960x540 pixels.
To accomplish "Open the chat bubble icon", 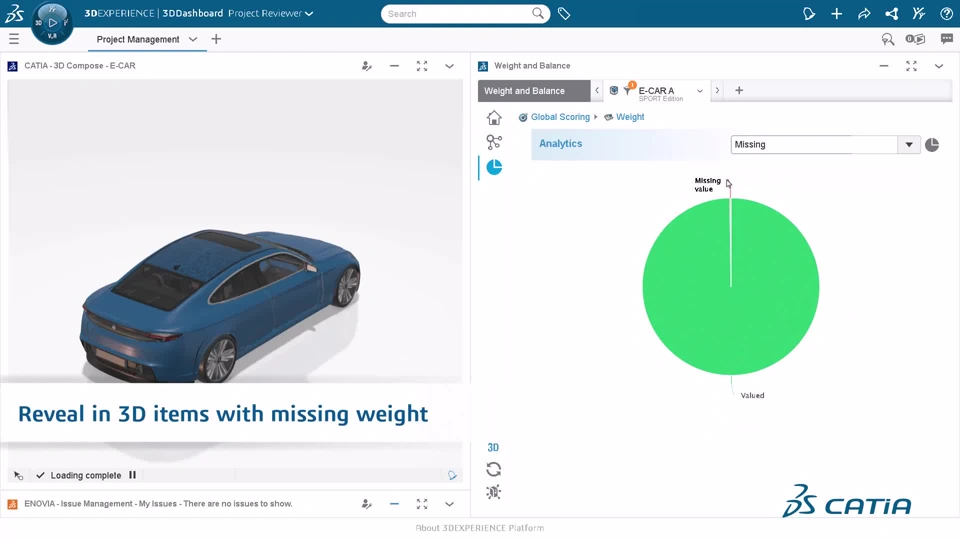I will click(x=947, y=39).
